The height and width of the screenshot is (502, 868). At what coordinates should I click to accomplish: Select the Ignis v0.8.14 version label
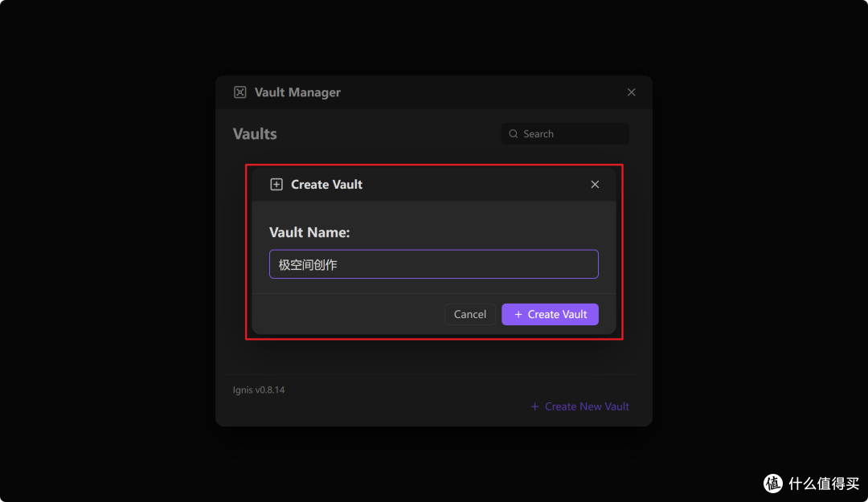[x=259, y=390]
